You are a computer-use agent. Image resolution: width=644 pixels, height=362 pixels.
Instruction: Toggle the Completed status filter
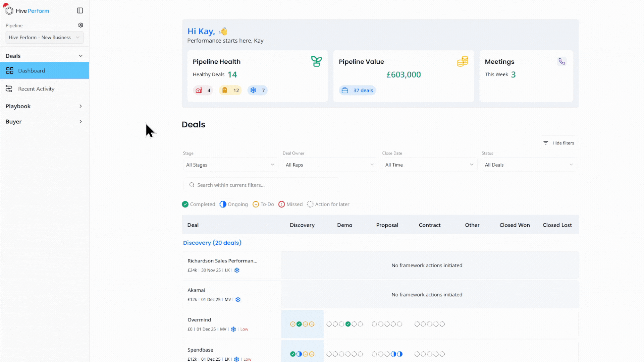199,204
